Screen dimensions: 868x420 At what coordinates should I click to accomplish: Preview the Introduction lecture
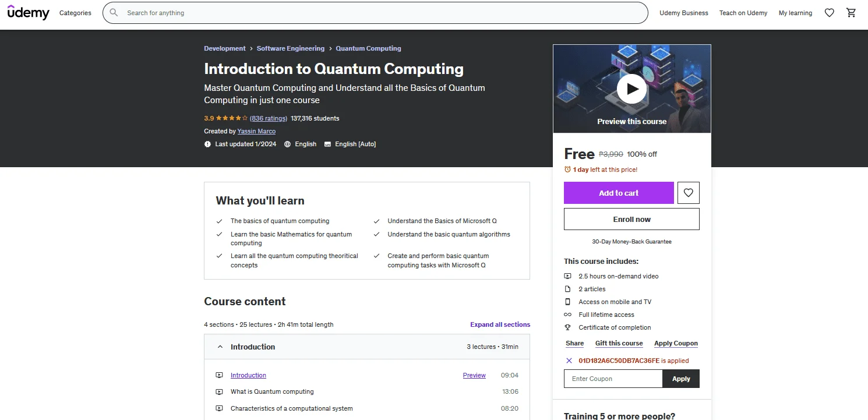tap(474, 375)
